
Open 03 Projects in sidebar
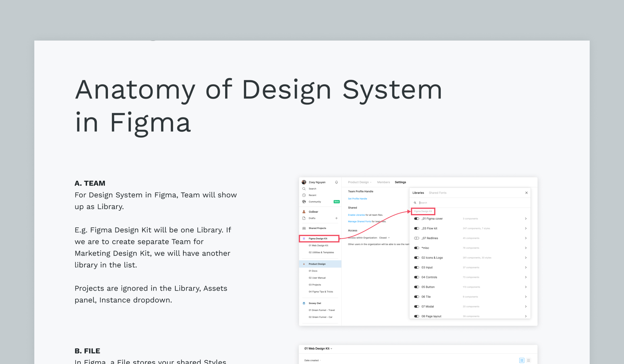[315, 285]
